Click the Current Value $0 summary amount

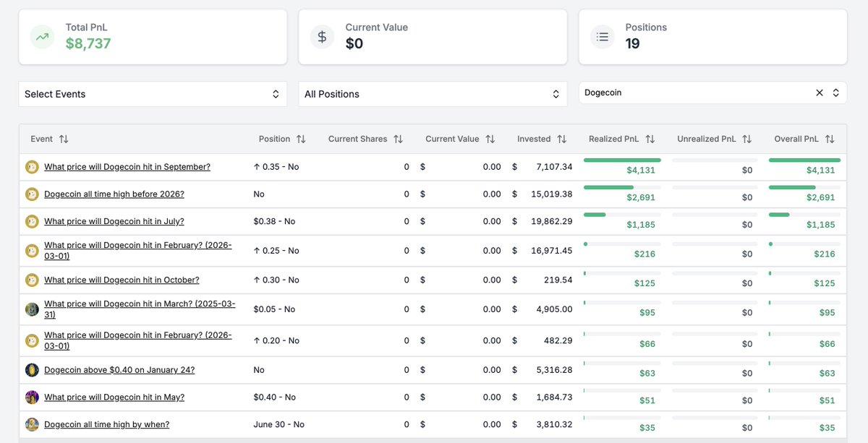click(354, 44)
